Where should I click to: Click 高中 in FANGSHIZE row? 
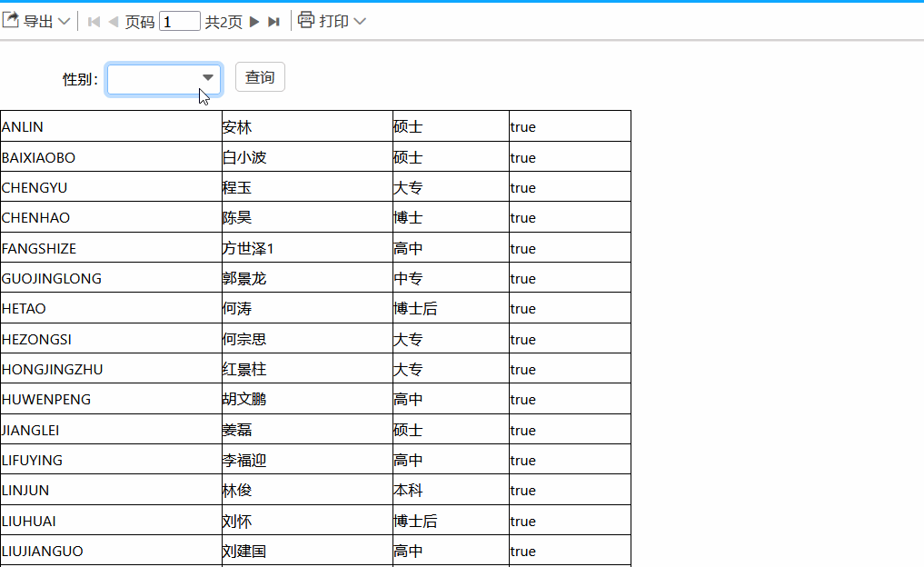(408, 248)
